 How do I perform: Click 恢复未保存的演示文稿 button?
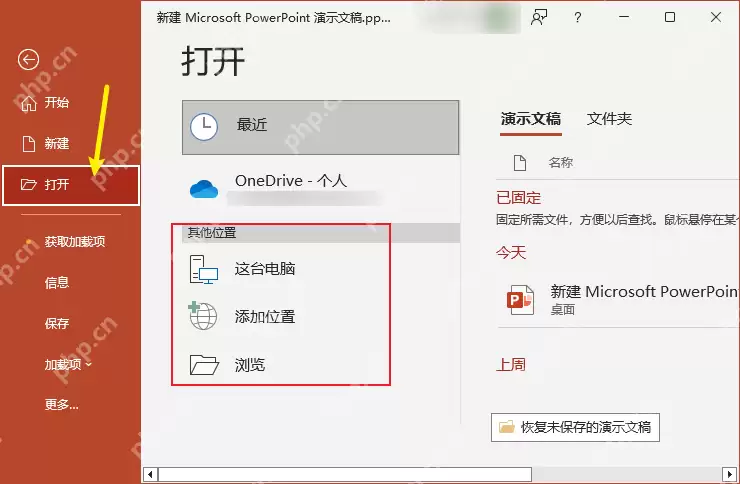(575, 427)
